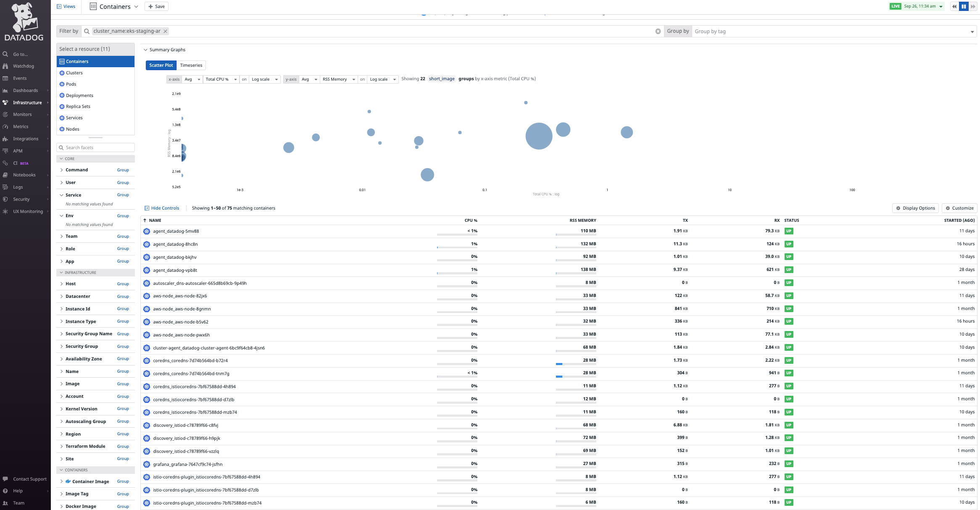This screenshot has height=510, width=980.
Task: Click the Datadog logo
Action: (24, 22)
